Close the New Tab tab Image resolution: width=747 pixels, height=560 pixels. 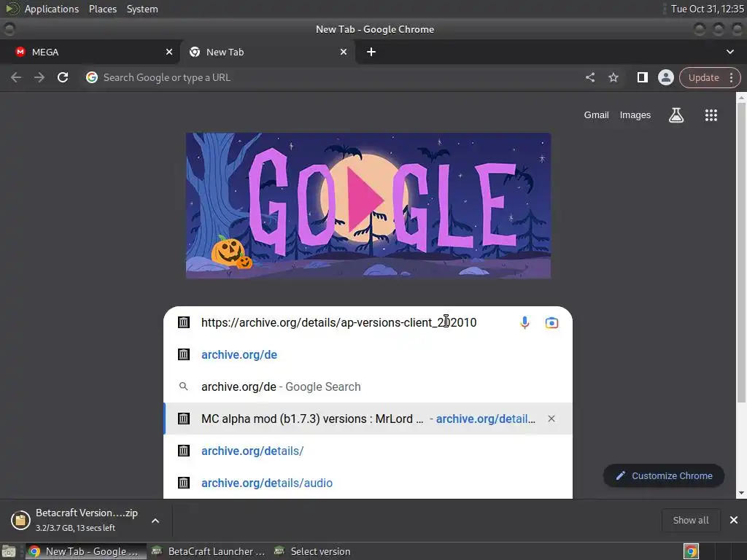pyautogui.click(x=344, y=52)
